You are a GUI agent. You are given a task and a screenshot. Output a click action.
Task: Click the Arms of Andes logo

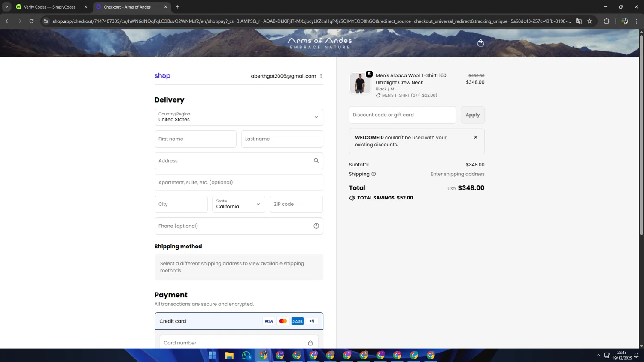point(319,43)
